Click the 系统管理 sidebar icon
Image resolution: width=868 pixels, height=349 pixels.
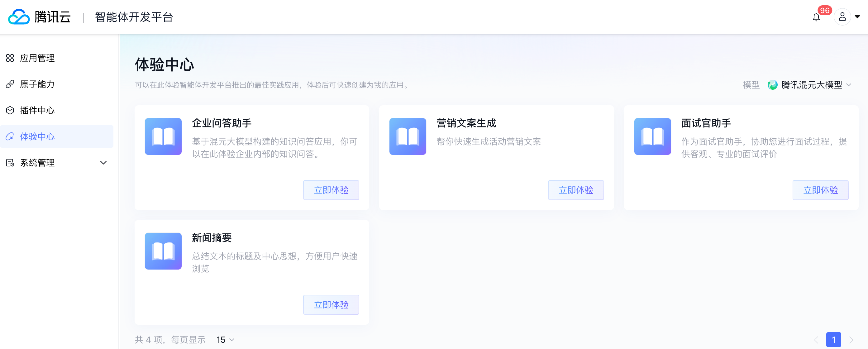pos(10,163)
